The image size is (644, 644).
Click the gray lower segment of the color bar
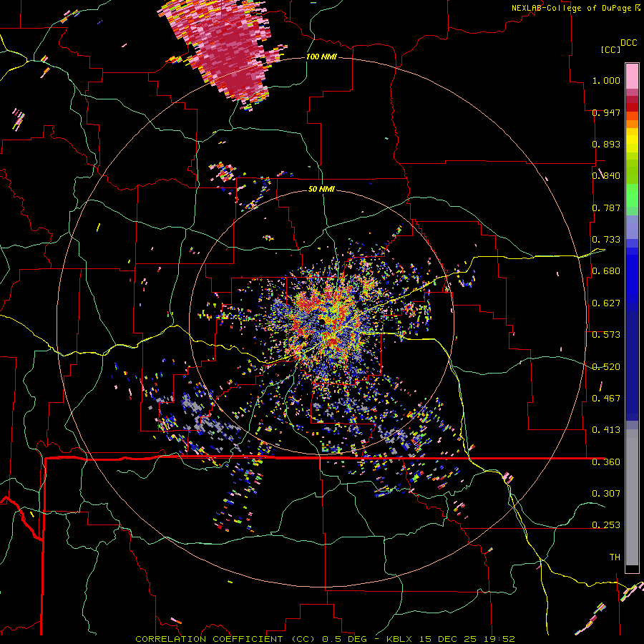pyautogui.click(x=632, y=497)
